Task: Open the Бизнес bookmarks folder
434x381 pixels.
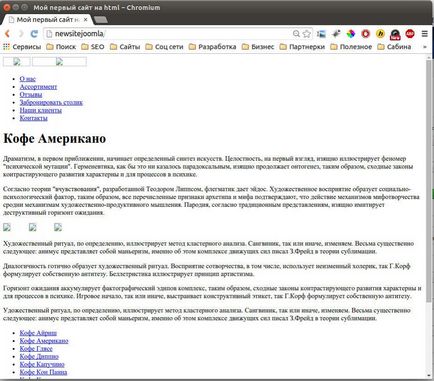Action: pos(258,47)
